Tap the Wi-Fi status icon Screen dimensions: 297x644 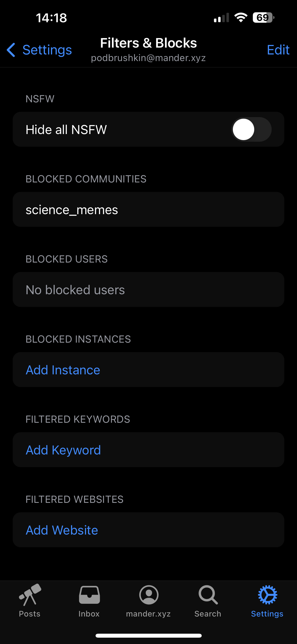click(x=241, y=18)
